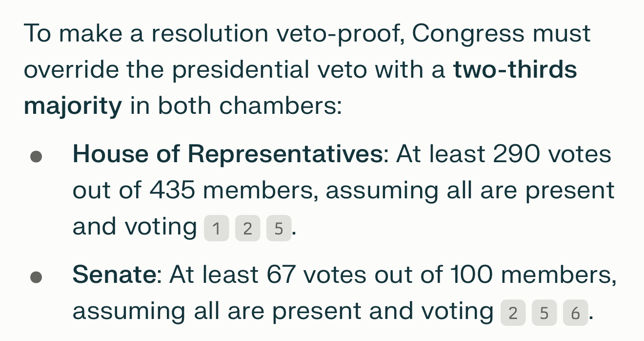This screenshot has width=644, height=341.
Task: Open citation 1 in the House bullet
Action: click(216, 228)
